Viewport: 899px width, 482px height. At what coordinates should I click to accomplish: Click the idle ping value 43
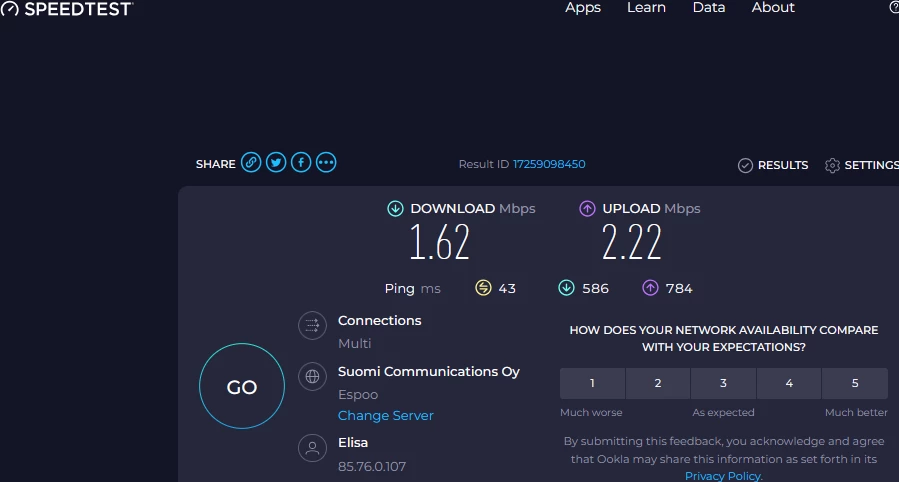coord(507,288)
